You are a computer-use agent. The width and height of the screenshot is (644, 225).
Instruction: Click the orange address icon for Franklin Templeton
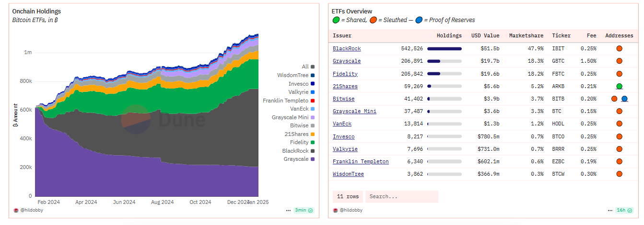(x=619, y=161)
